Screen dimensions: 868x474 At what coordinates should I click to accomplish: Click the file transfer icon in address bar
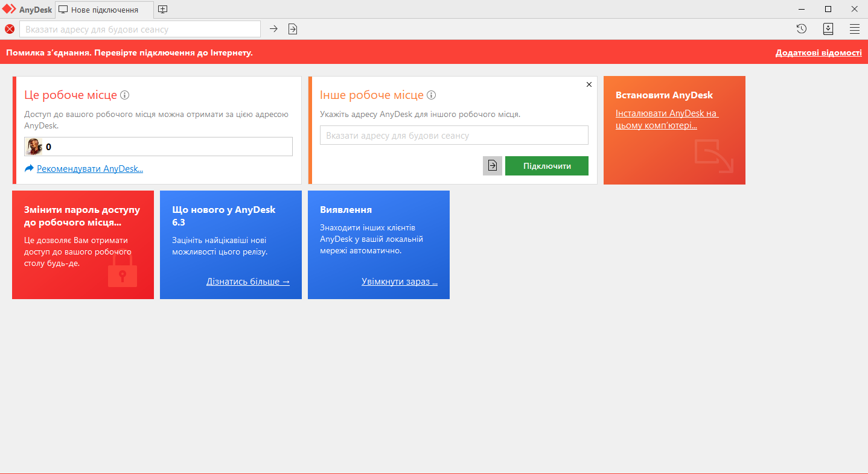(293, 29)
